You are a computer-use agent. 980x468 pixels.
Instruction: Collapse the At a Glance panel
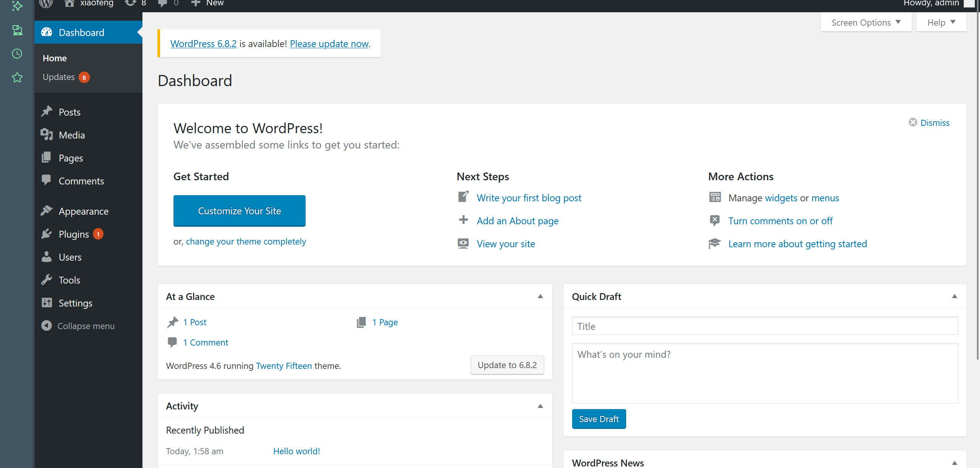(x=540, y=296)
